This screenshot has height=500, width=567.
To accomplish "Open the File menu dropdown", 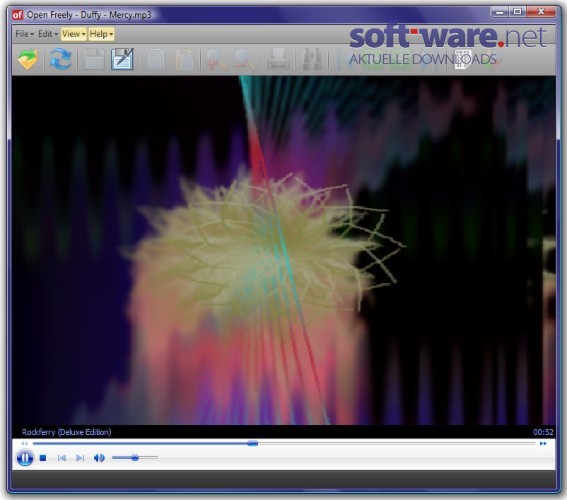I will 25,34.
